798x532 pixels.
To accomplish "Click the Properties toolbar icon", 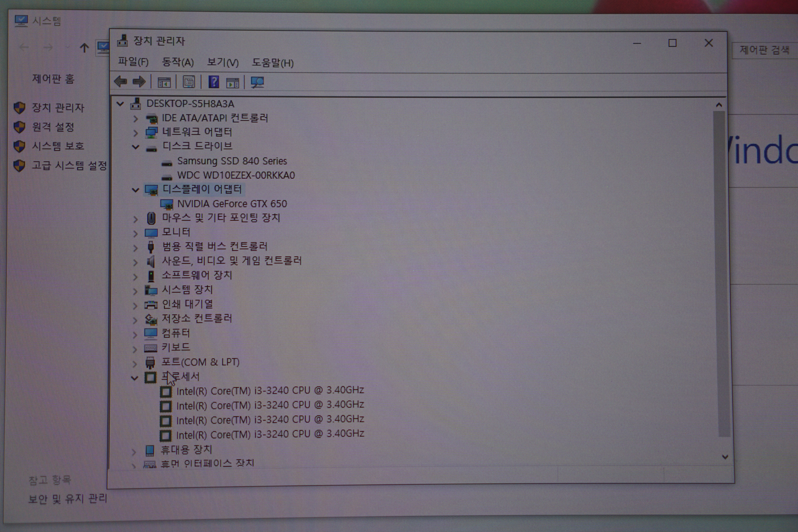I will [189, 82].
